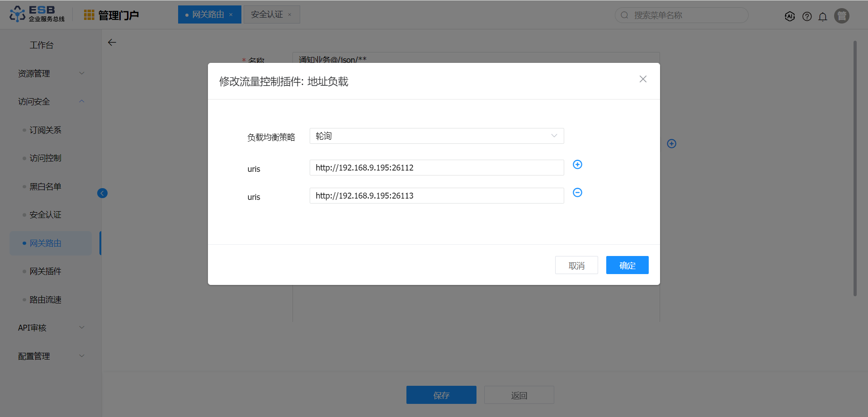This screenshot has height=417, width=868.
Task: Click the 确定 button
Action: coord(627,265)
